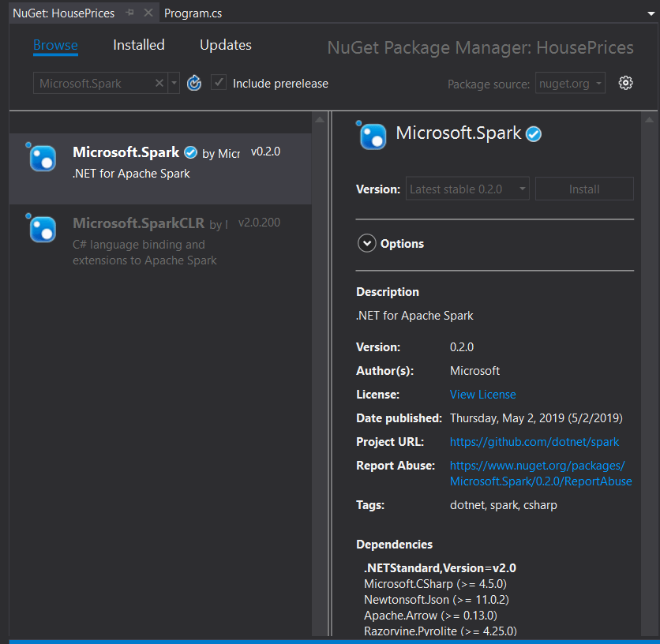Open the View License link
Screen dimensions: 660x644
pos(483,395)
